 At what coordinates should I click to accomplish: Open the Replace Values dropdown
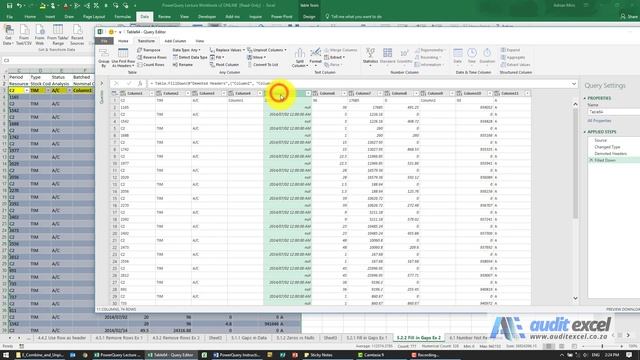point(227,50)
